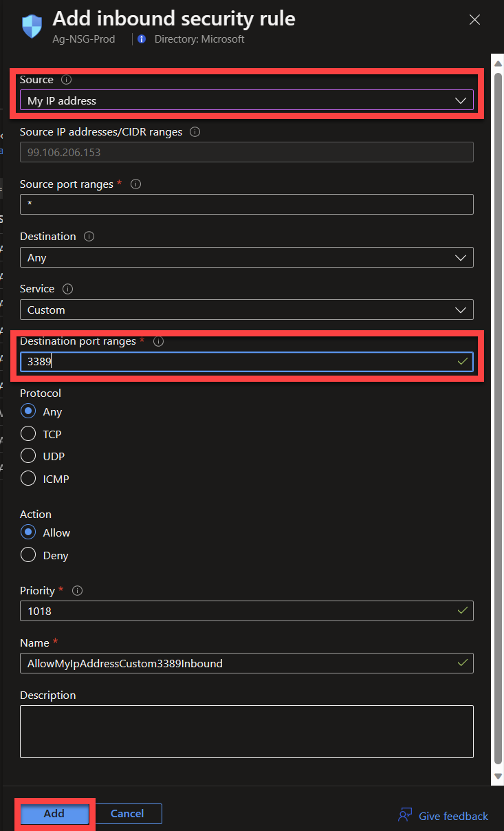Image resolution: width=504 pixels, height=831 pixels.
Task: Select the Allow action radio button
Action: pyautogui.click(x=28, y=532)
